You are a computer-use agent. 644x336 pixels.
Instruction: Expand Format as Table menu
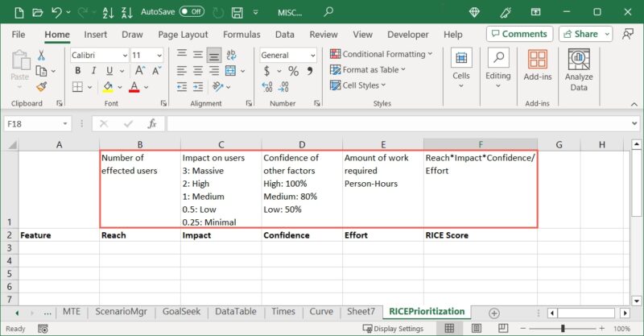(368, 70)
